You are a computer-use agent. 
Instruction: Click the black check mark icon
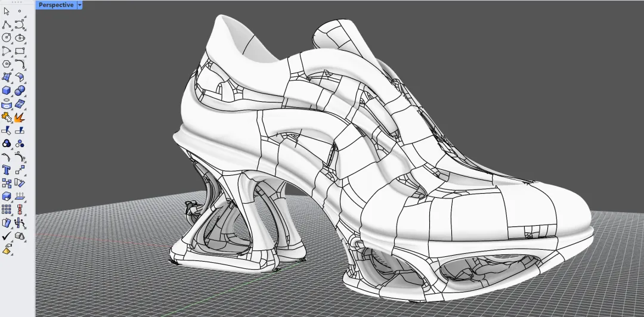click(7, 236)
